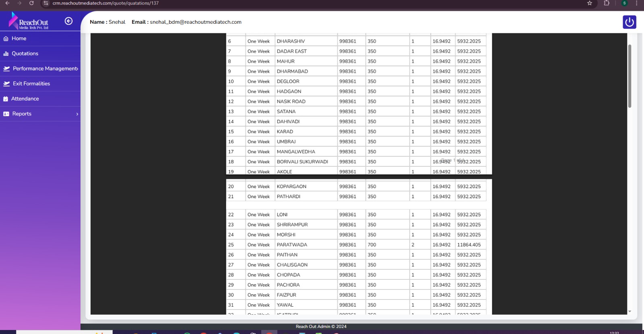This screenshot has height=334, width=644.
Task: Open the Exit Formalities menu item
Action: (31, 84)
